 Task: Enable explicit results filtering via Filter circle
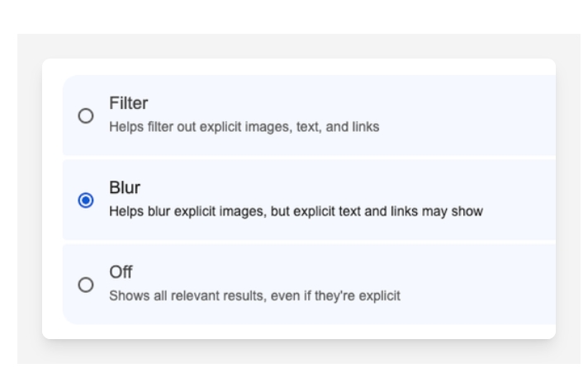coord(85,116)
